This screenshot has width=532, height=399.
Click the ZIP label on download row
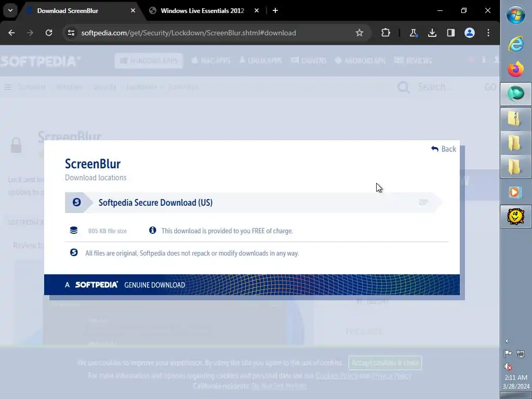(x=423, y=202)
